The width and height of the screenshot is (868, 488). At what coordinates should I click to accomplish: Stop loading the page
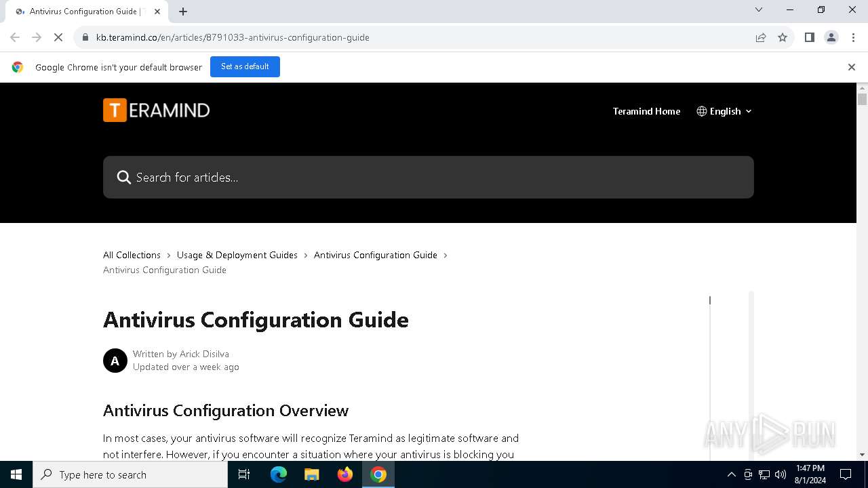[x=58, y=37]
